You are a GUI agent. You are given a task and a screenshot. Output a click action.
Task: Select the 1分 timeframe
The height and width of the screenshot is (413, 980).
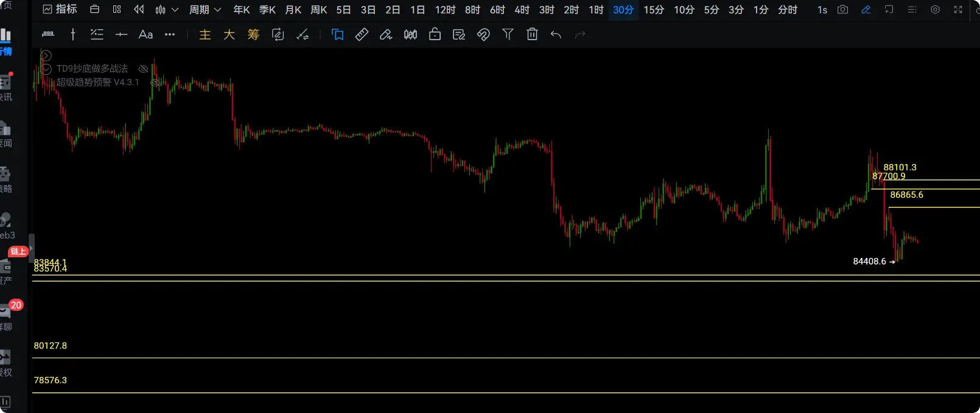[761, 10]
